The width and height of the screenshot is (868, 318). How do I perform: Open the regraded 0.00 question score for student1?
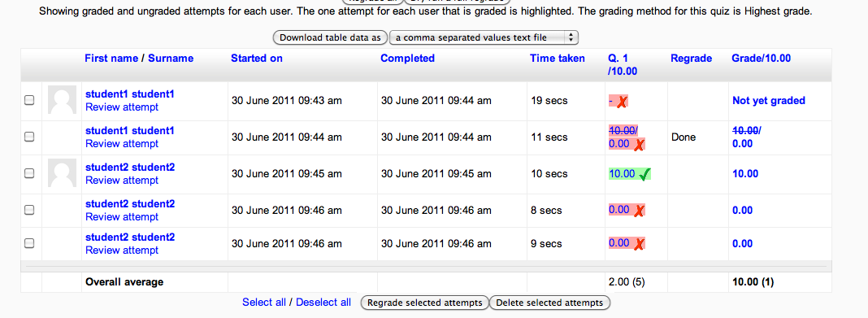[x=618, y=143]
